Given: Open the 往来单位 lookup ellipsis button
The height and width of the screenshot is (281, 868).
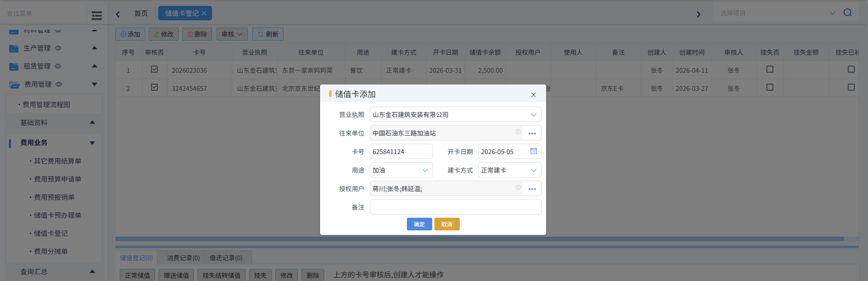Looking at the screenshot, I should click(x=532, y=133).
